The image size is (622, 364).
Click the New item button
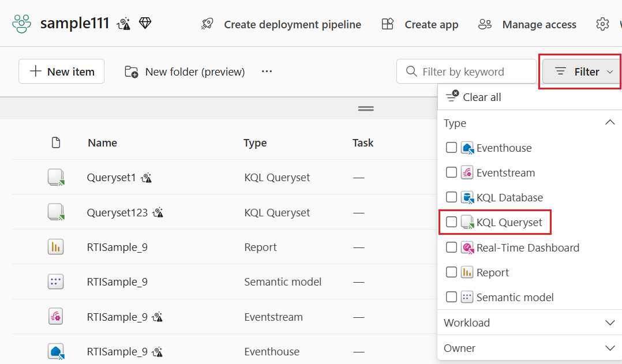tap(62, 72)
